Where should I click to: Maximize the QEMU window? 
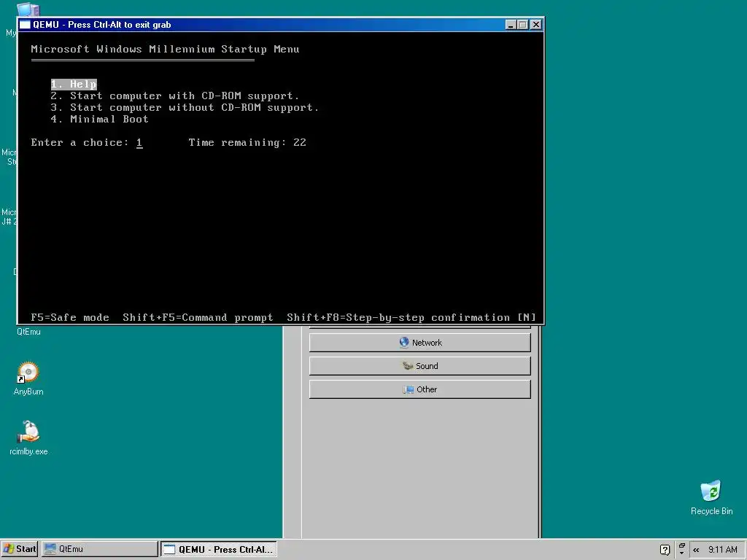pos(522,25)
